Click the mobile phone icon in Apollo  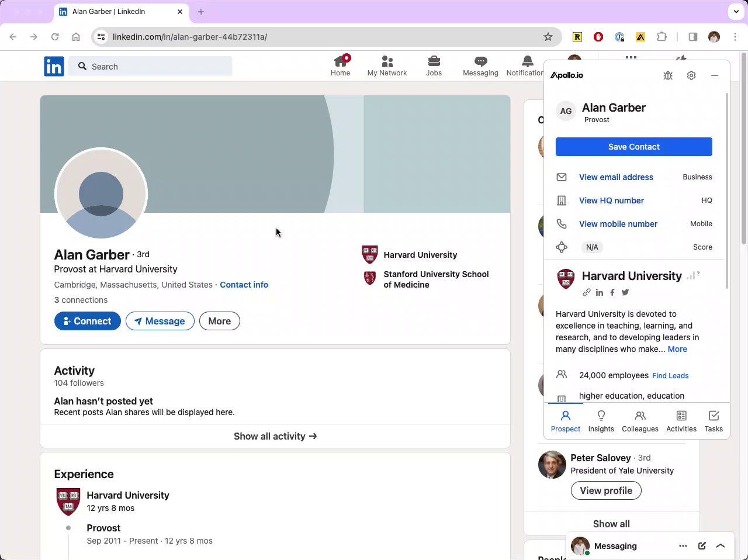pos(562,224)
